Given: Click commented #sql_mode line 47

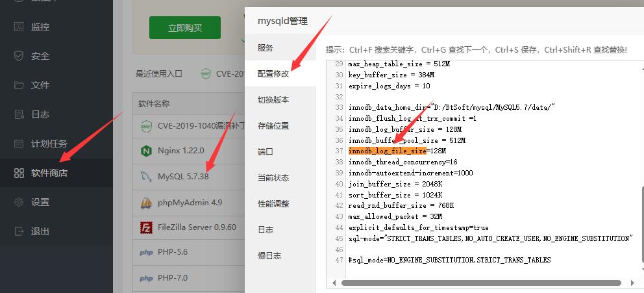Looking at the screenshot, I should pyautogui.click(x=450, y=260).
